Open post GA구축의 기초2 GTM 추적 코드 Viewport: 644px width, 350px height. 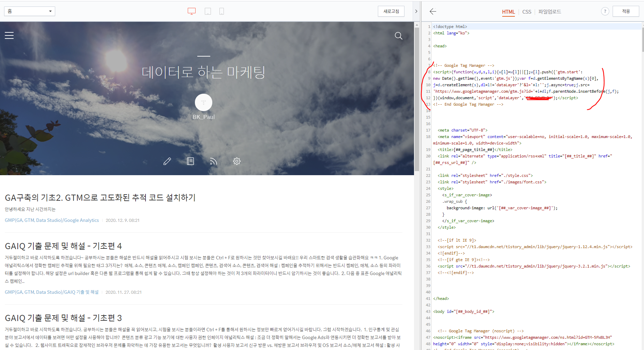100,198
